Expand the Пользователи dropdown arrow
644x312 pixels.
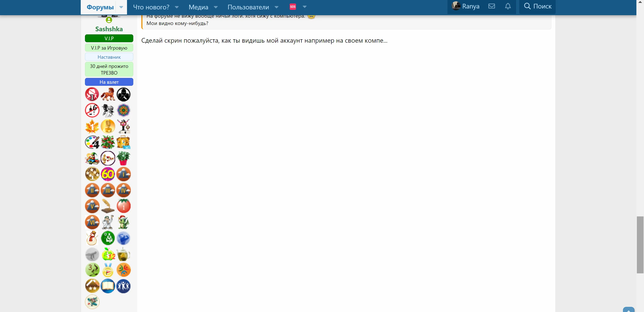click(277, 7)
